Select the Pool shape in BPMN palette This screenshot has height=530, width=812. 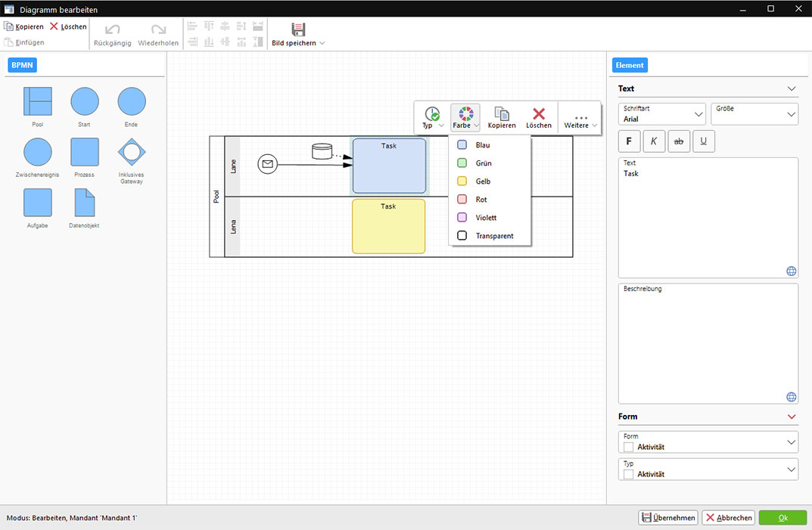[38, 101]
